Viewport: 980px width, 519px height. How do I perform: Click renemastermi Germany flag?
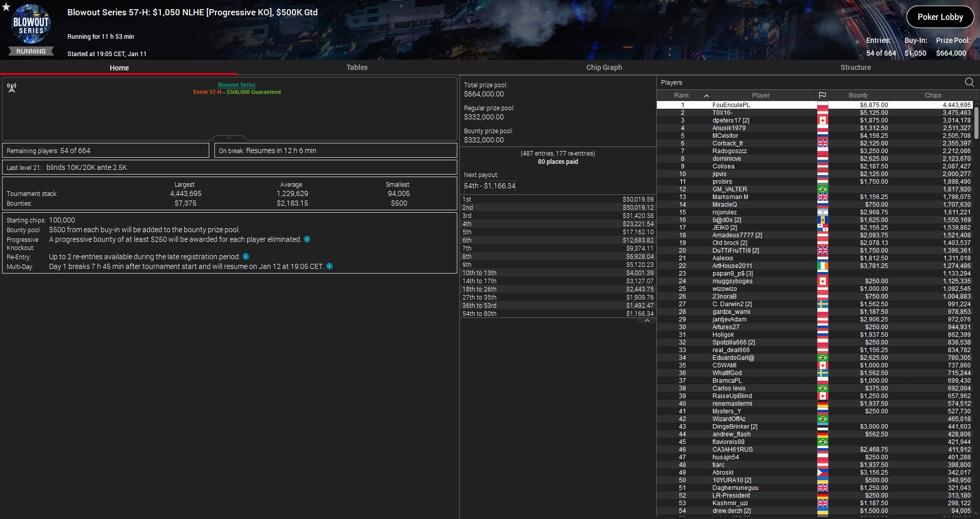pyautogui.click(x=823, y=404)
